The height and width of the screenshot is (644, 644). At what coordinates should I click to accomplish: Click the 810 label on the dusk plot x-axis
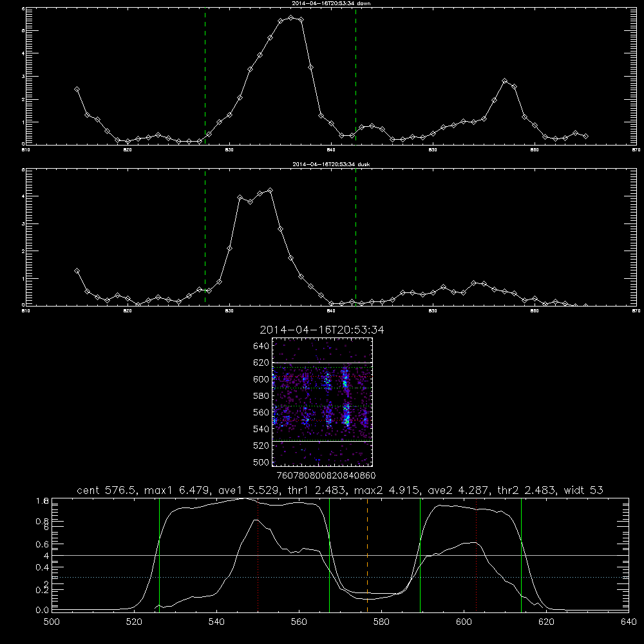26,311
